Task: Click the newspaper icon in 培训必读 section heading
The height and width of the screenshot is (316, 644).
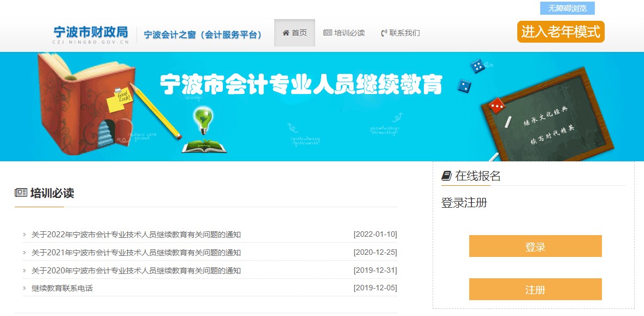Action: click(21, 193)
